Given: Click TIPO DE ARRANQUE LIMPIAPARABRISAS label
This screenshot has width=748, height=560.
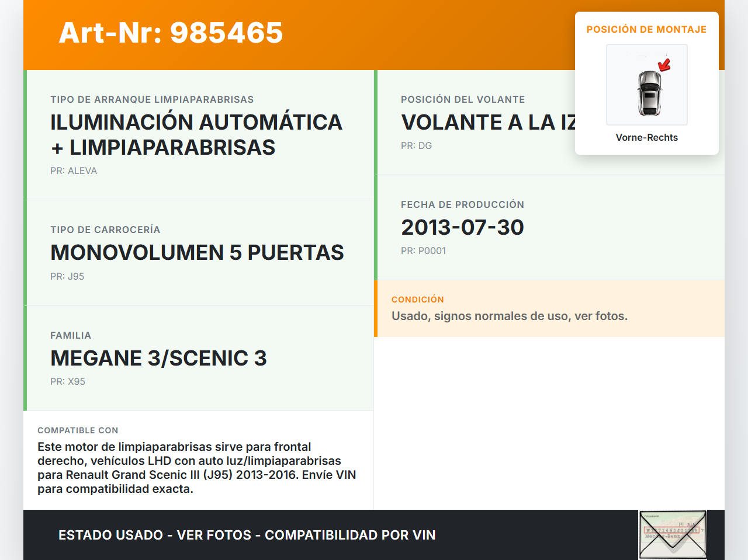Looking at the screenshot, I should click(x=152, y=99).
